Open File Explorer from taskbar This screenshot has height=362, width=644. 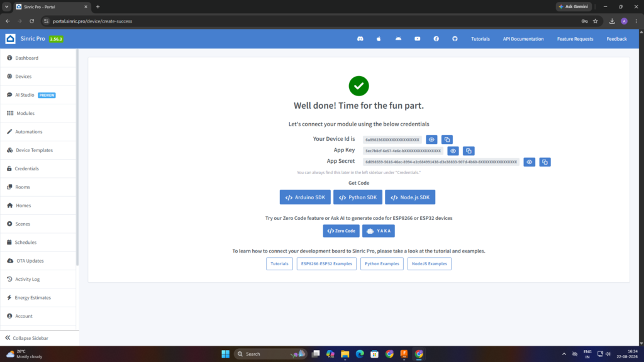click(x=345, y=354)
